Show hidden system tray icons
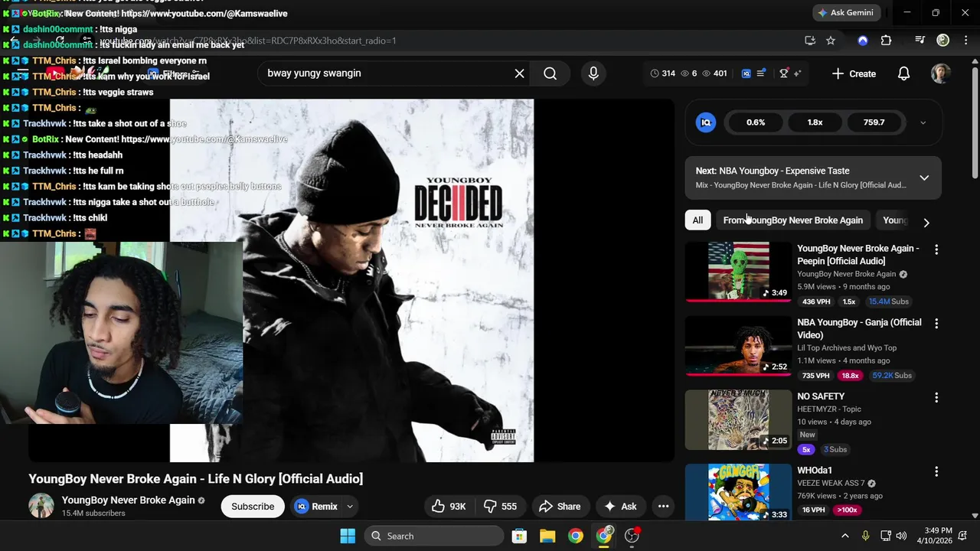 [x=845, y=536]
